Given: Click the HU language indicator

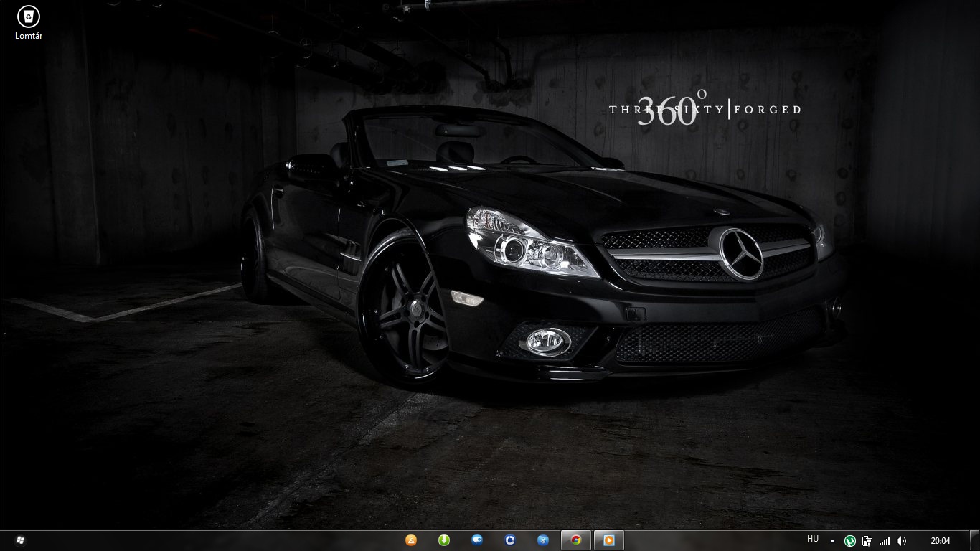Looking at the screenshot, I should click(813, 539).
